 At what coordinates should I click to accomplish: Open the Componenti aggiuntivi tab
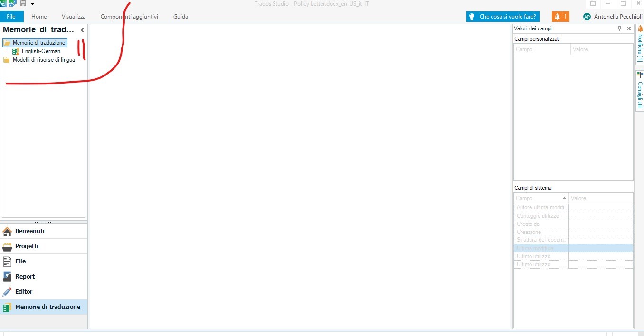129,17
